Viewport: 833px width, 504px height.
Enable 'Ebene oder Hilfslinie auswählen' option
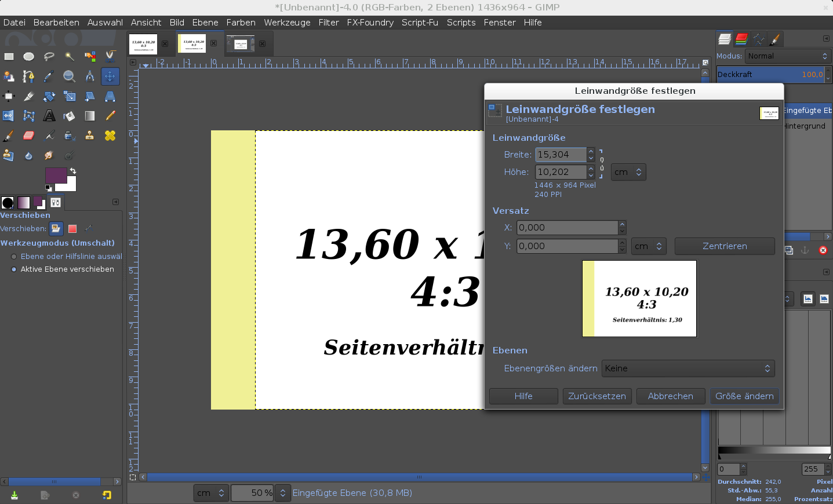click(14, 257)
